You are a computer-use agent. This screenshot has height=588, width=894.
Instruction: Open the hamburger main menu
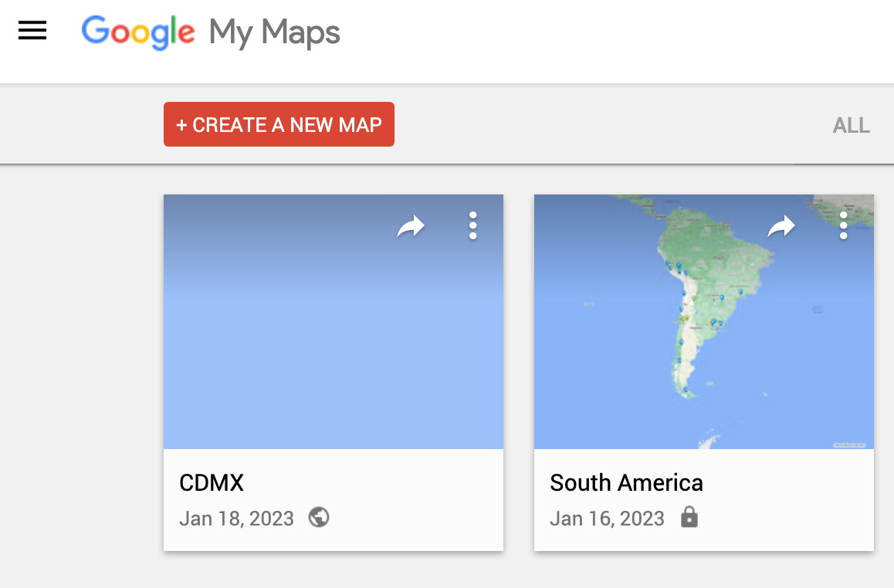click(x=32, y=30)
